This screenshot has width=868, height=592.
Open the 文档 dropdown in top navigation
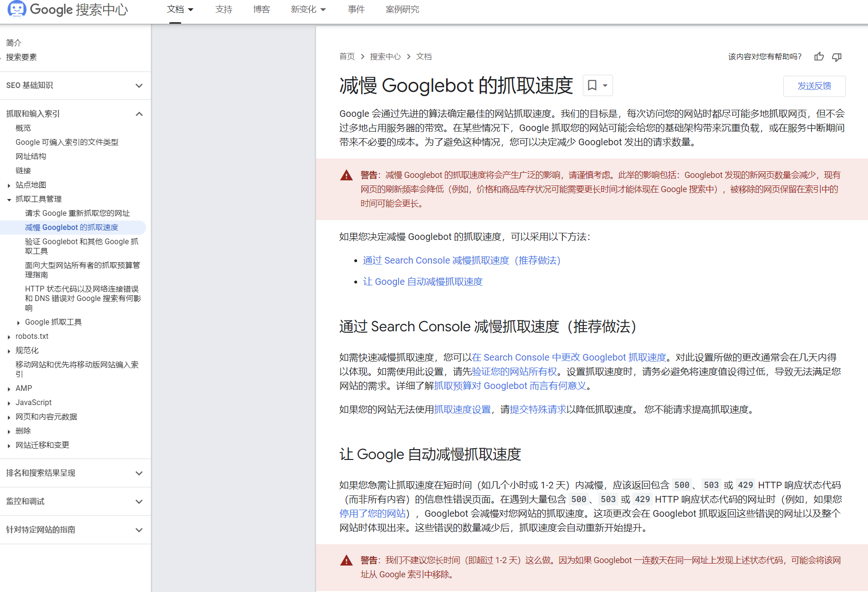coord(180,9)
